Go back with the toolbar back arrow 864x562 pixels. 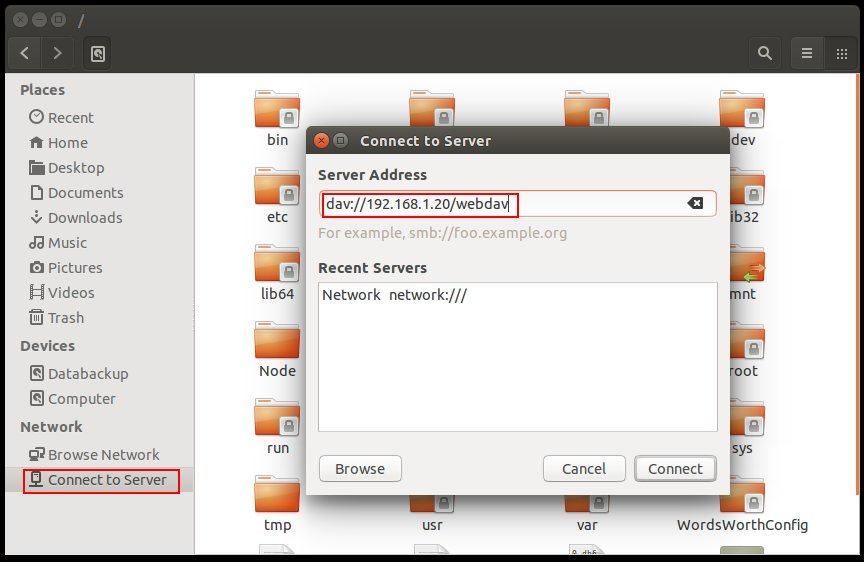coord(25,53)
